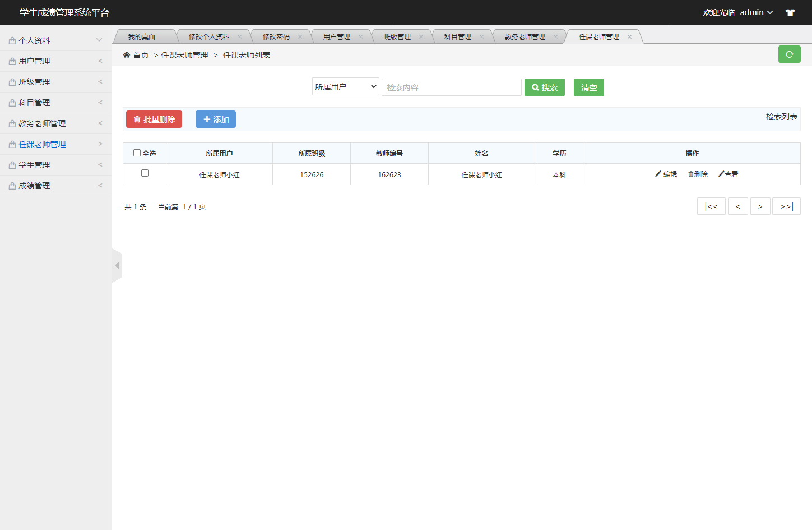Select the checkbox for 任课老师小红 row
Screen dimensions: 812x530
click(144, 174)
